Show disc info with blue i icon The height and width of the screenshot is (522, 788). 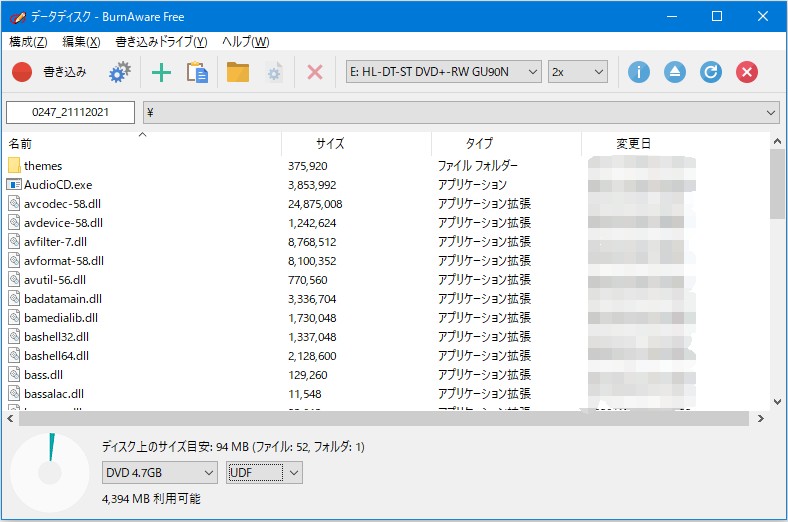pos(639,72)
